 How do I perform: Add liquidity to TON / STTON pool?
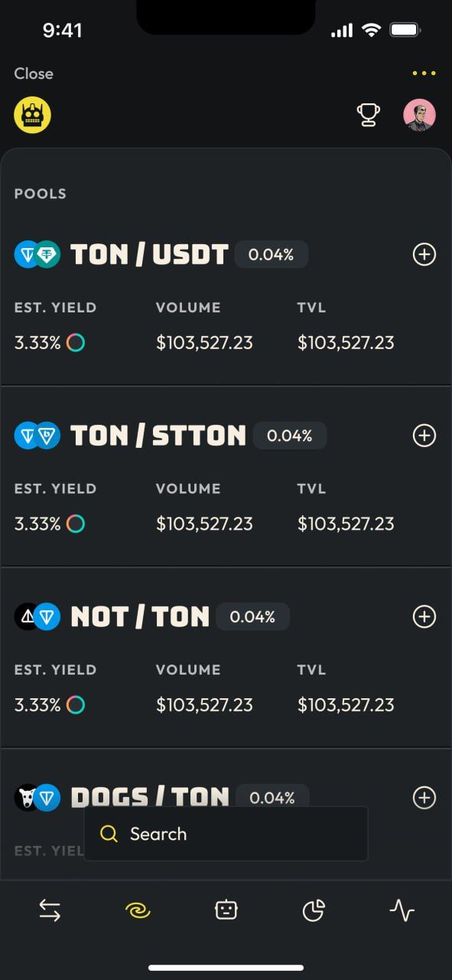click(x=424, y=436)
